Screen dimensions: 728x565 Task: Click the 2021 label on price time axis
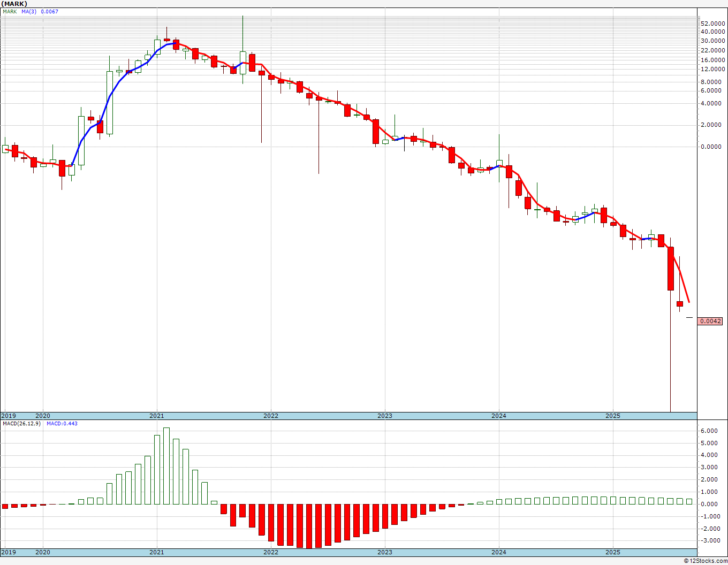click(157, 416)
